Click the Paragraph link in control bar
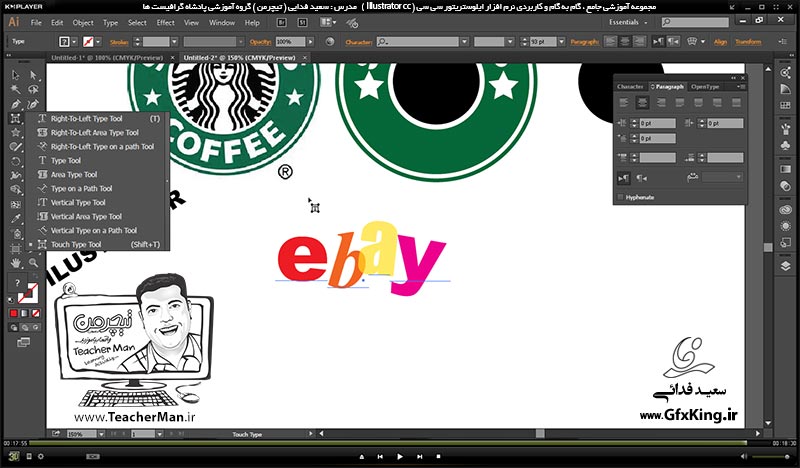The height and width of the screenshot is (468, 800). [585, 42]
